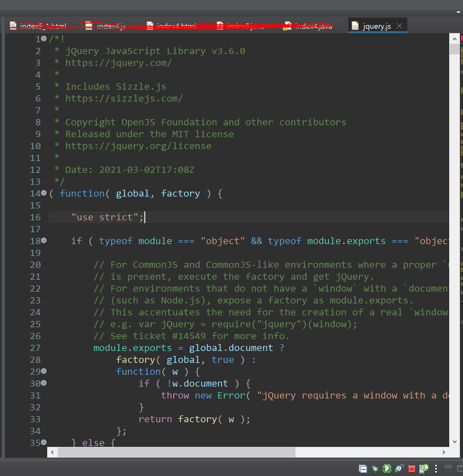Collapse the function(w) fold at line 29
Image resolution: width=463 pixels, height=476 pixels.
44,371
